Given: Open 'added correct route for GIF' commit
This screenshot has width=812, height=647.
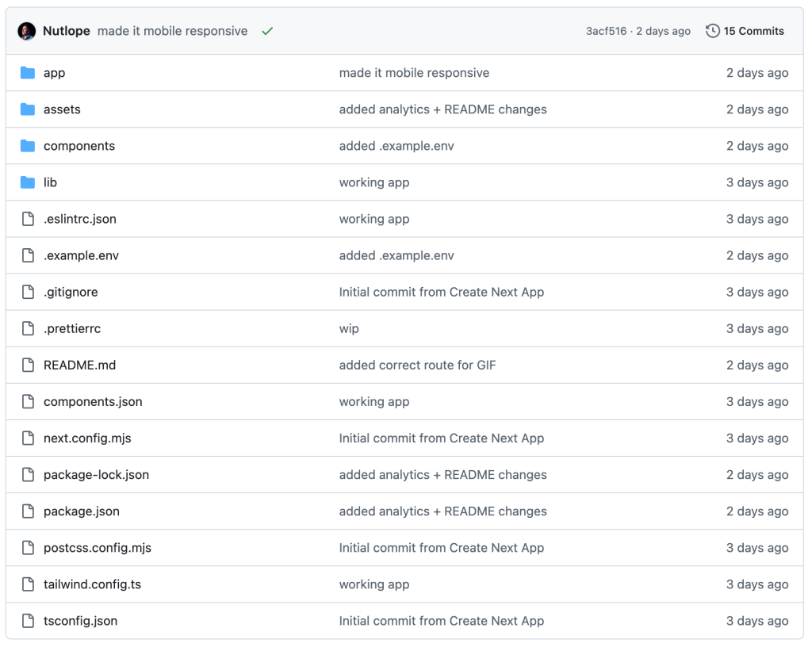Looking at the screenshot, I should (x=417, y=366).
